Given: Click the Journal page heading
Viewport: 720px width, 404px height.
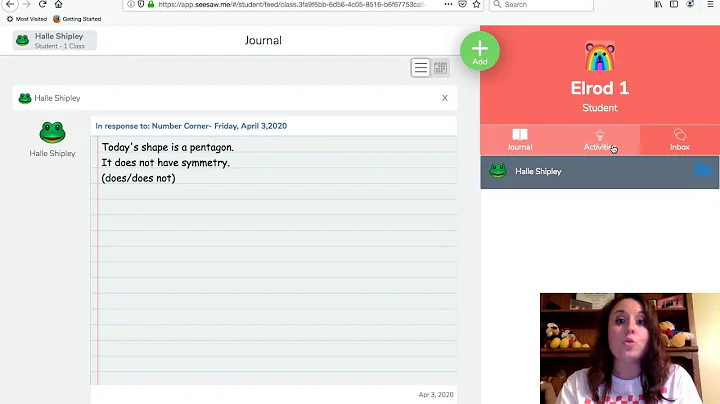Looking at the screenshot, I should [x=263, y=40].
